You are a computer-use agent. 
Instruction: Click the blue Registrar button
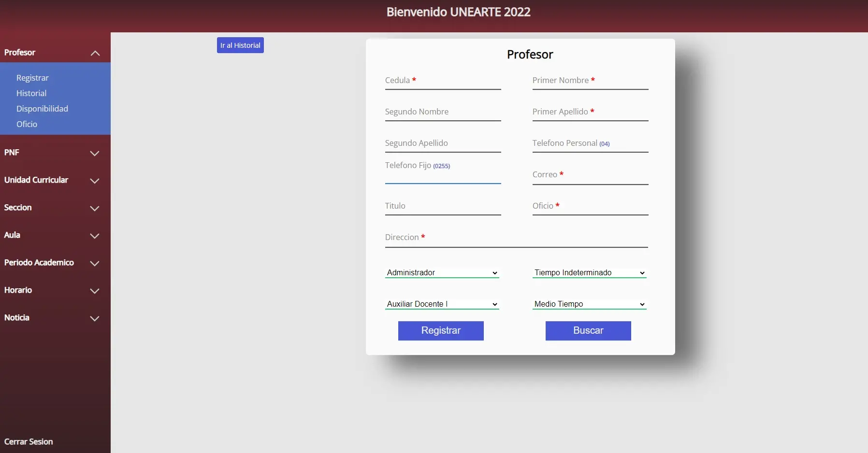[441, 331]
